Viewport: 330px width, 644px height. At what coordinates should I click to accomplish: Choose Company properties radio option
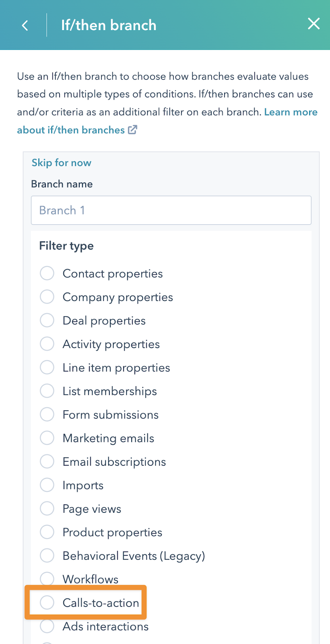pos(47,297)
